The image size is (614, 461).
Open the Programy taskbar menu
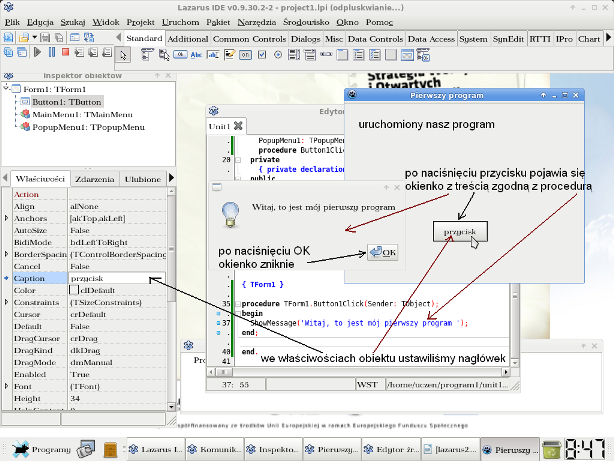(42, 449)
